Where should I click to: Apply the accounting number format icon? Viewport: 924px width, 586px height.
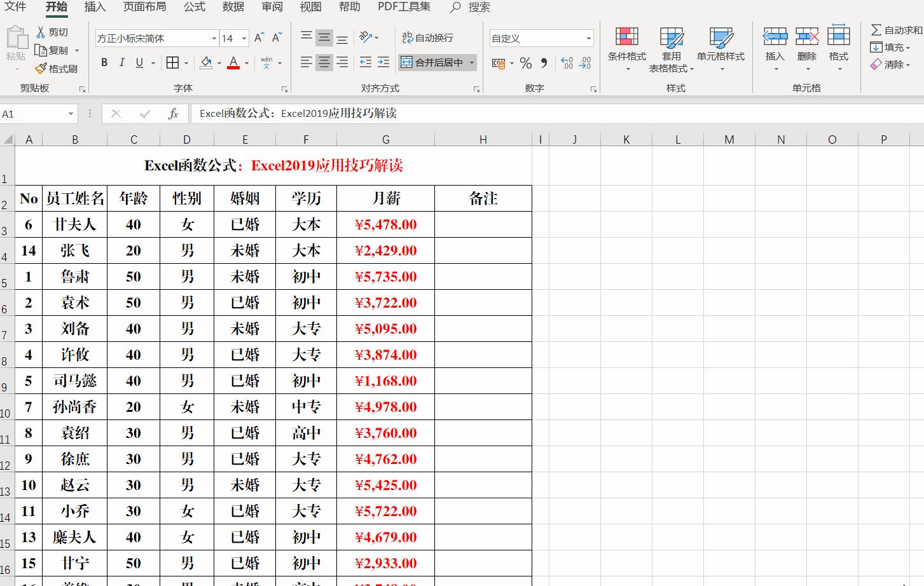(x=499, y=63)
